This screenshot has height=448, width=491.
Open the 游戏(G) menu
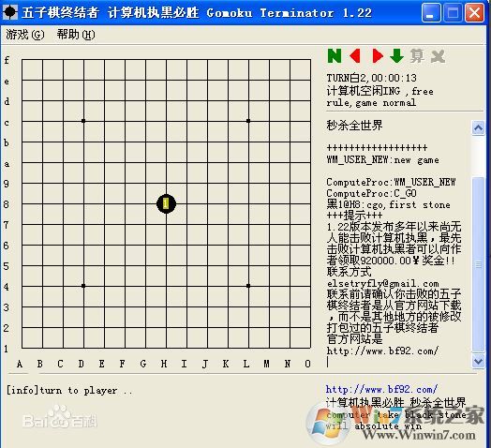pyautogui.click(x=25, y=35)
